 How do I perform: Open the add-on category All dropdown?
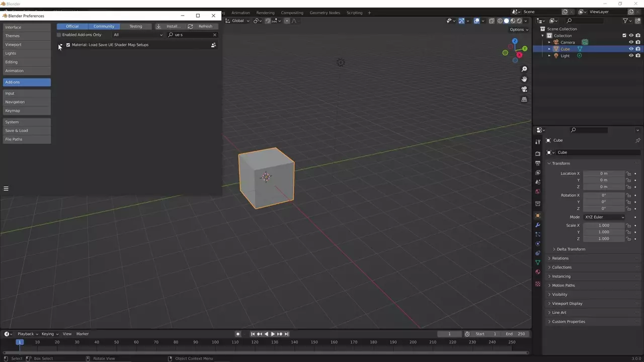[138, 35]
